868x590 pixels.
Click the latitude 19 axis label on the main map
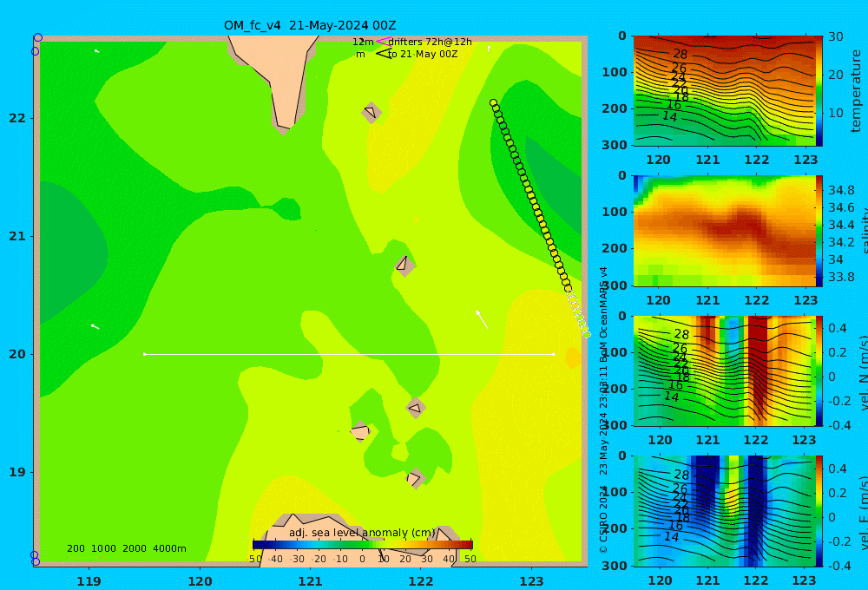[x=17, y=472]
